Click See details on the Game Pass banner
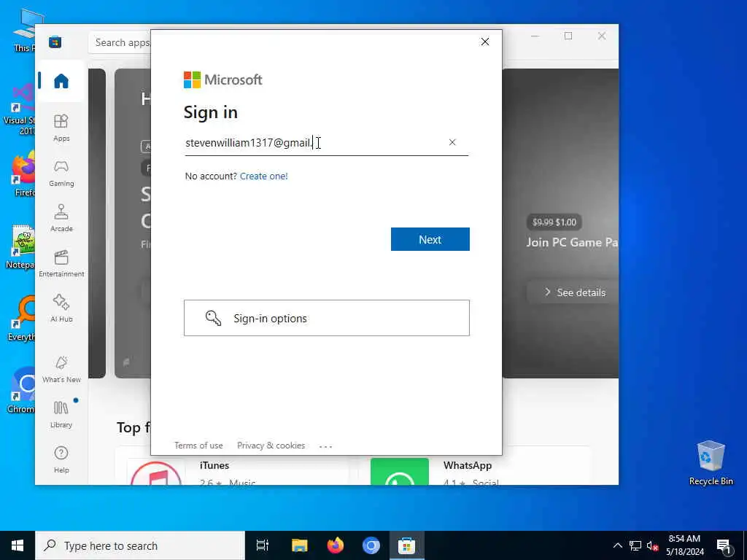The image size is (747, 560). pos(575,292)
